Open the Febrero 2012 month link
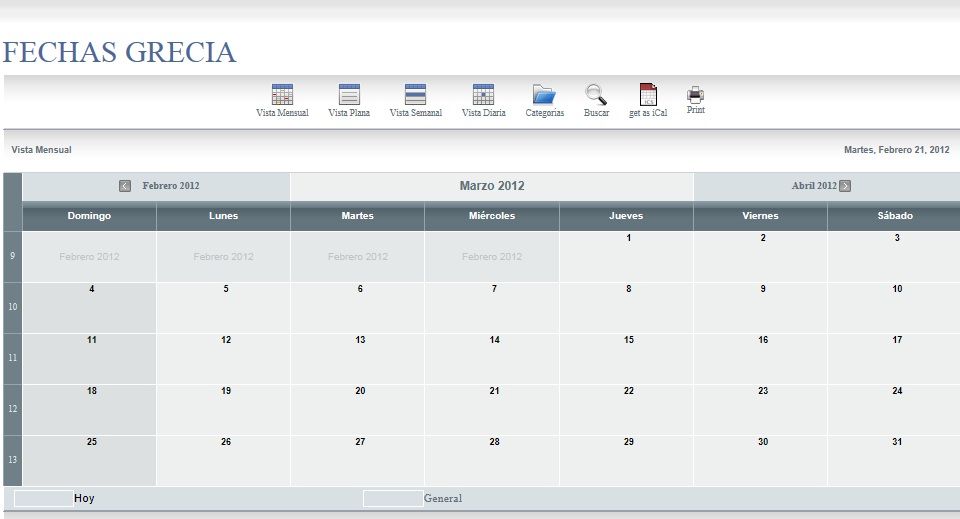The height and width of the screenshot is (519, 960). tap(171, 186)
